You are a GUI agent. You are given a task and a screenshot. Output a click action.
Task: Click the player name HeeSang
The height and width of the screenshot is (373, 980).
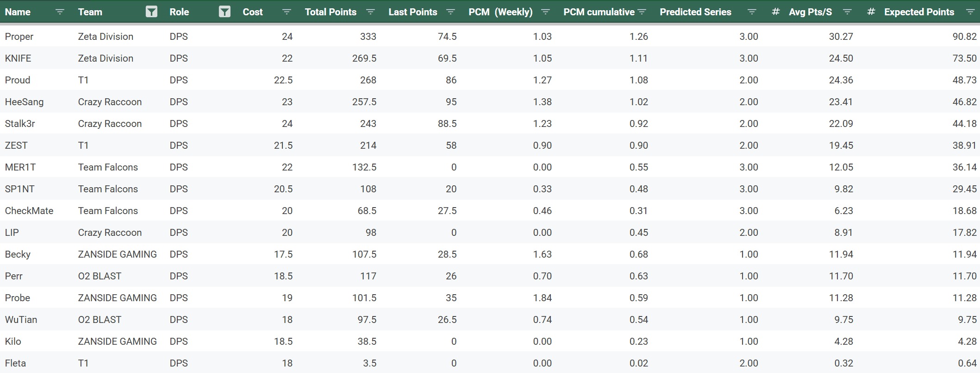[x=24, y=102]
